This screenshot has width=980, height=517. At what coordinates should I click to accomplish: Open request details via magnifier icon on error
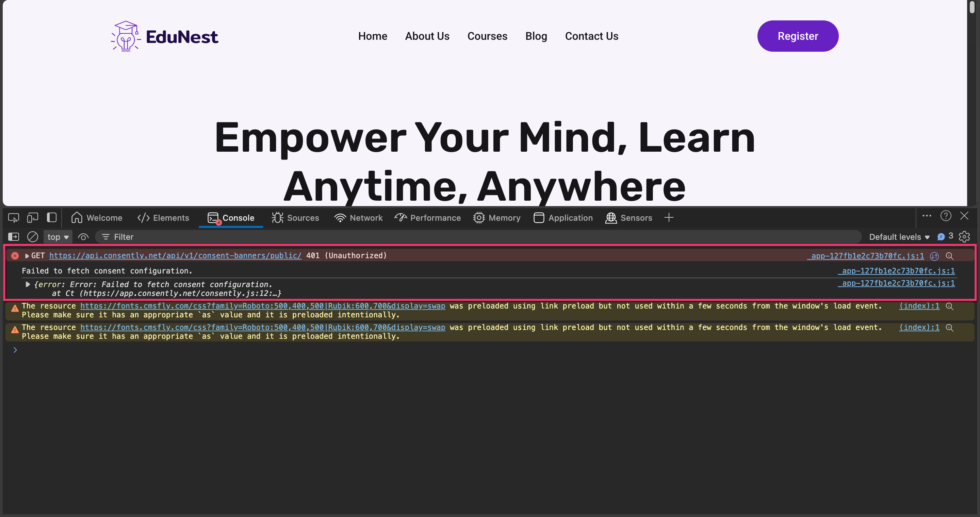950,256
